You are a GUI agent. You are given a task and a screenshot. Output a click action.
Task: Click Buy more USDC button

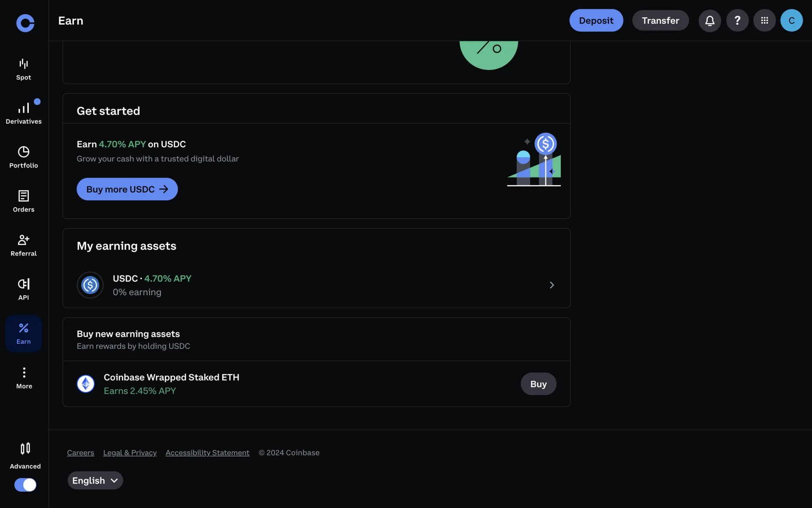click(127, 189)
